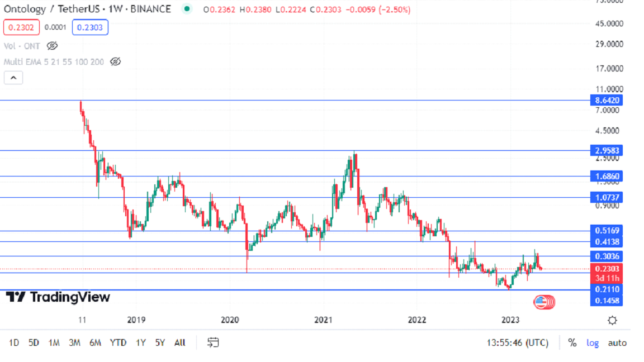Screen dimensions: 644x362
Task: Toggle percent scale mode
Action: pyautogui.click(x=572, y=342)
